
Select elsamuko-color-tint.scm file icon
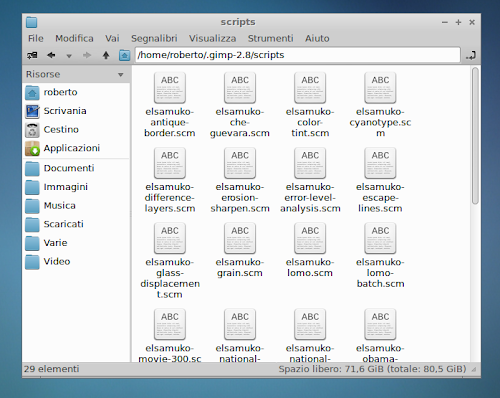click(310, 88)
